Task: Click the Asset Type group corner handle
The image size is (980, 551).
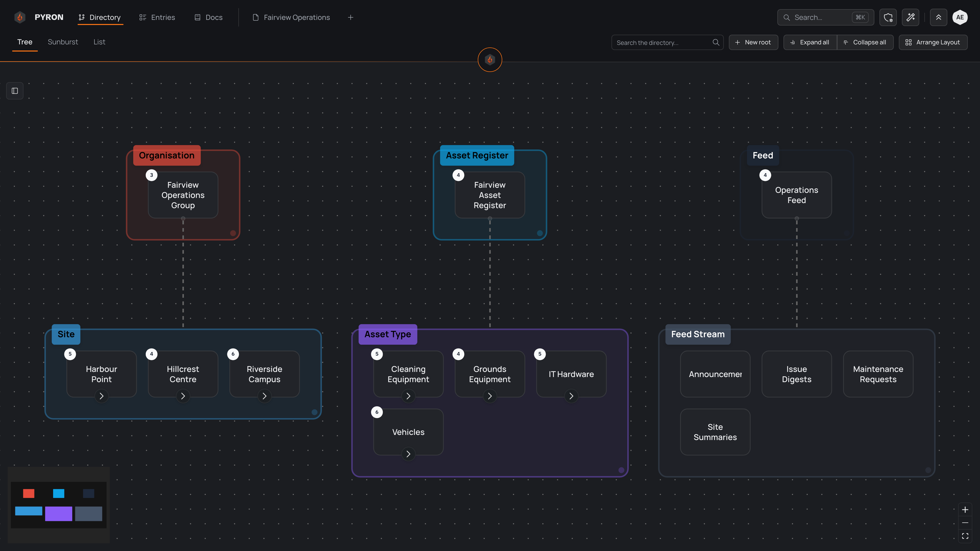Action: click(x=621, y=470)
